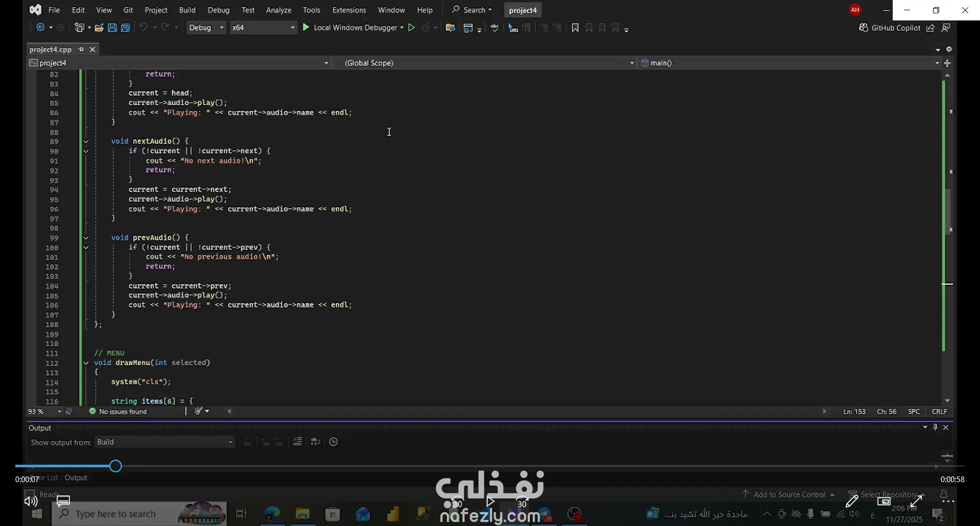
Task: Open the File menu
Action: (x=54, y=10)
